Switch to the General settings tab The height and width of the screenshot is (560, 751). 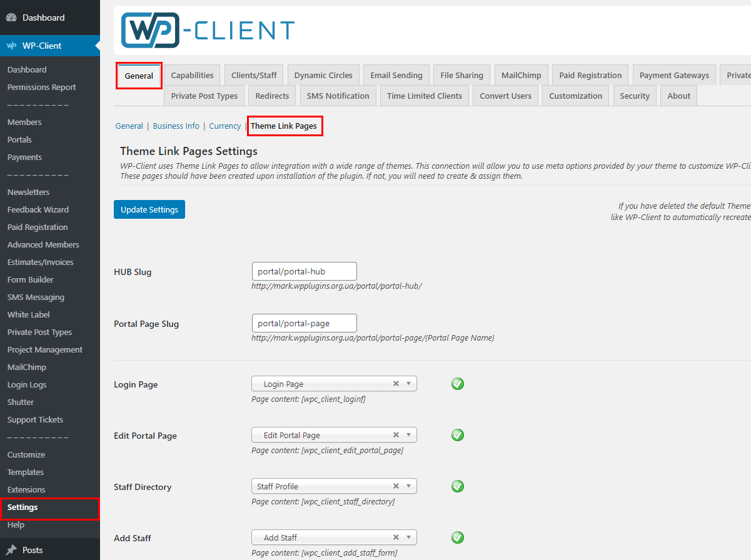pos(139,76)
